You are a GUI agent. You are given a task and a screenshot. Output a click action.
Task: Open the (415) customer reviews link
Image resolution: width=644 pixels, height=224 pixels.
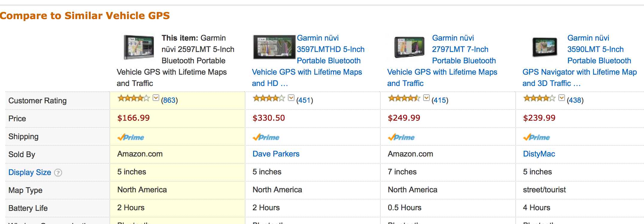[440, 100]
